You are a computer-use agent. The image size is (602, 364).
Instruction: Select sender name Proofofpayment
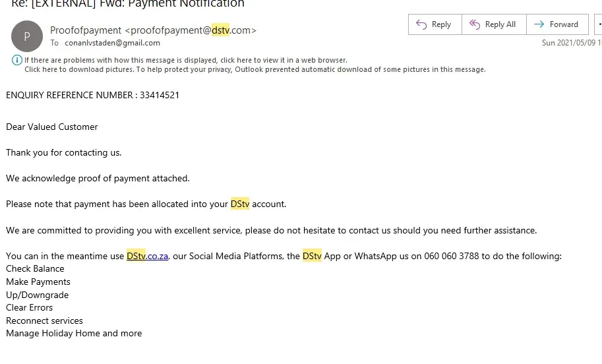[86, 30]
